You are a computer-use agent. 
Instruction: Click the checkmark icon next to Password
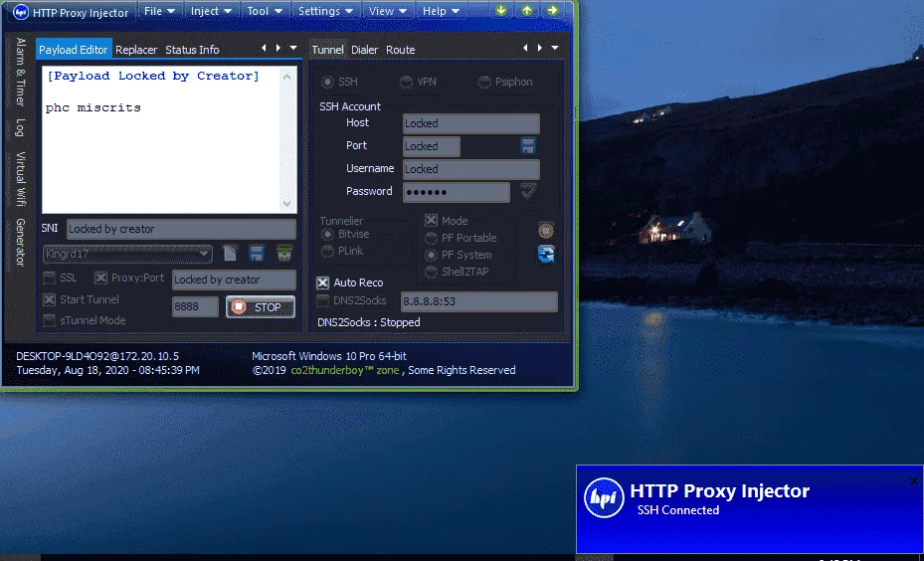pyautogui.click(x=528, y=191)
